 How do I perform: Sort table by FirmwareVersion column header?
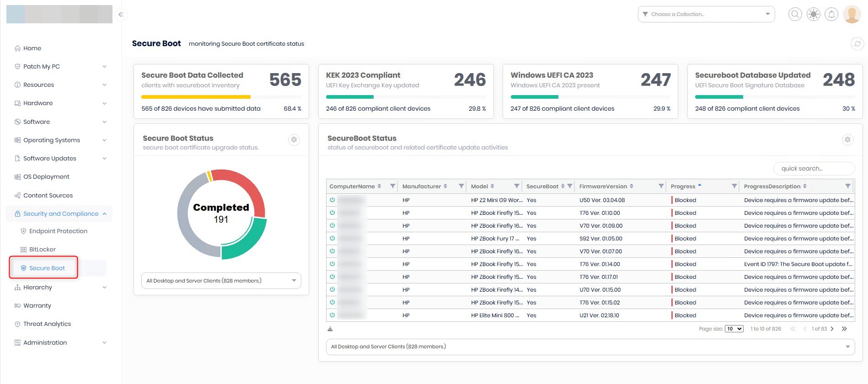tap(603, 186)
